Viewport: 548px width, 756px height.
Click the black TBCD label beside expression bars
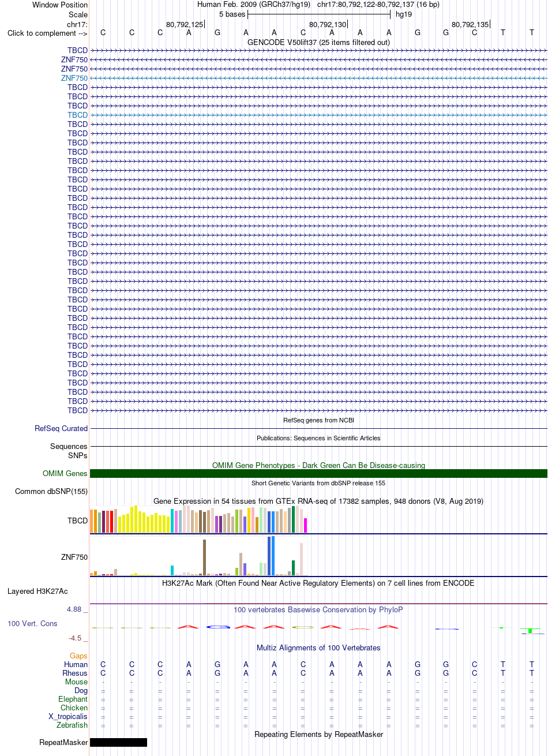77,520
